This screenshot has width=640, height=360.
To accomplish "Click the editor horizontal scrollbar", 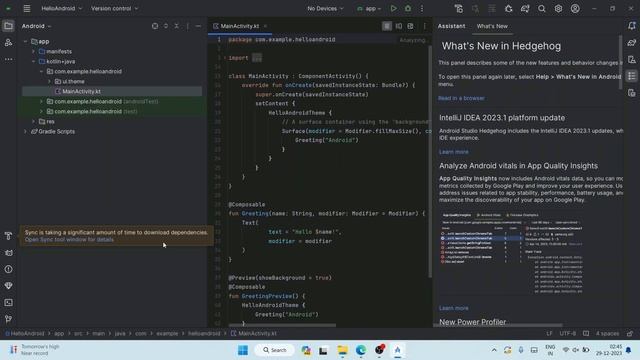I will [x=282, y=325].
